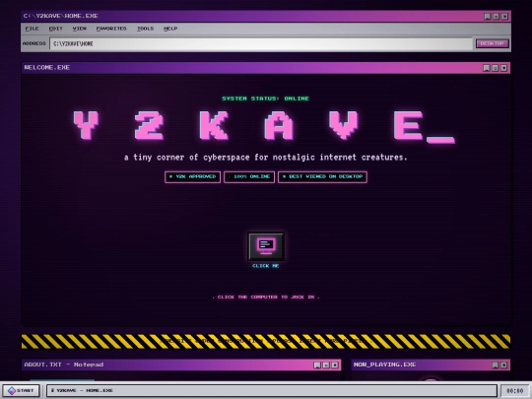The width and height of the screenshot is (532, 399).
Task: Click the WELCOME.EXE title bar text
Action: (47, 68)
